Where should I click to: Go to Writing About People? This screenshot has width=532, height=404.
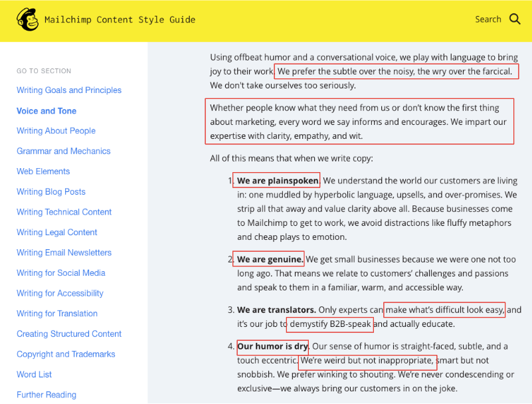pos(56,130)
